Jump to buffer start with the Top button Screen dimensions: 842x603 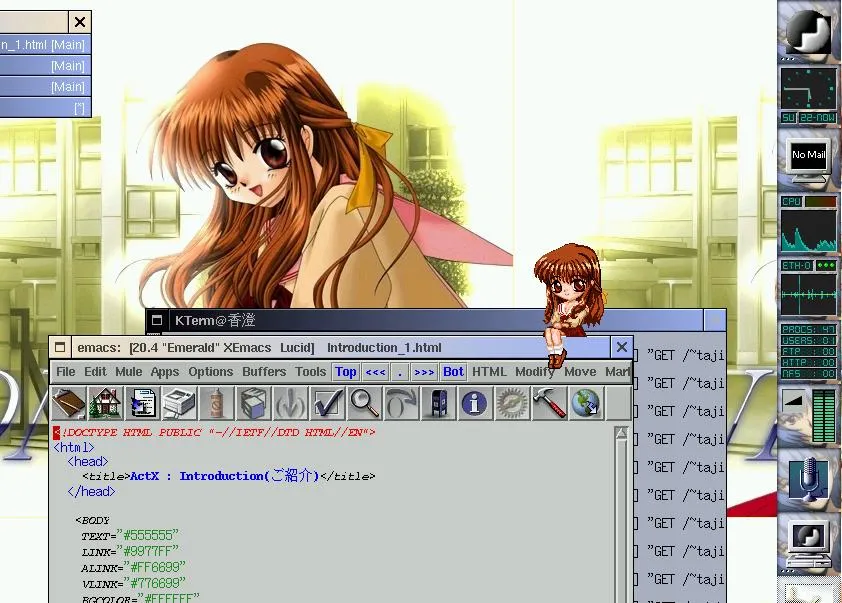click(x=345, y=372)
